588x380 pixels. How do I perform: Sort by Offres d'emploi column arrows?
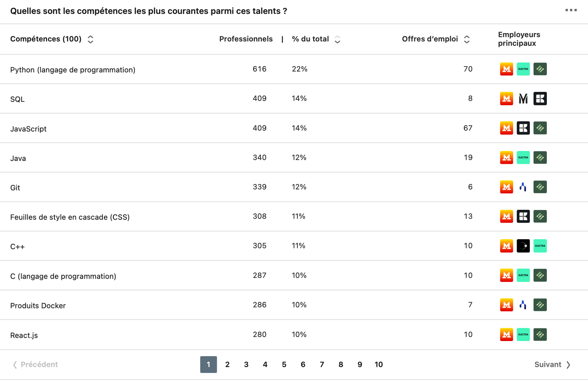(x=467, y=39)
